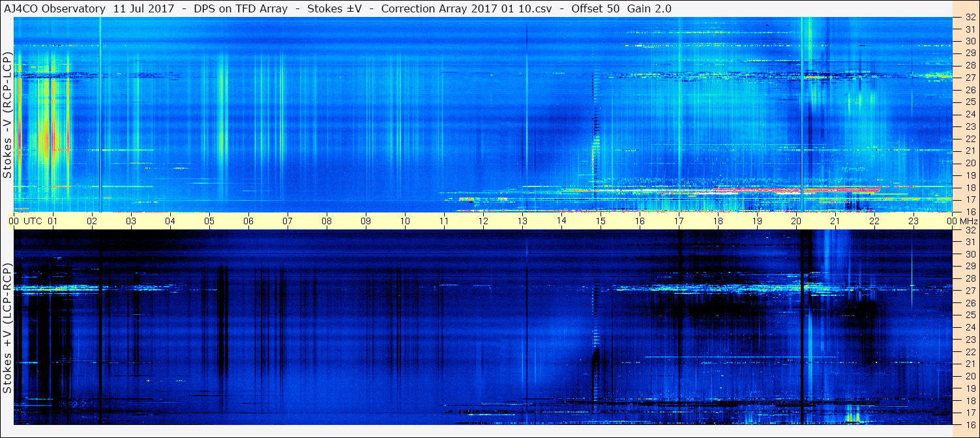Click the 16 MHz label of the lower panel
Image resolution: width=980 pixels, height=438 pixels.
coord(970,424)
